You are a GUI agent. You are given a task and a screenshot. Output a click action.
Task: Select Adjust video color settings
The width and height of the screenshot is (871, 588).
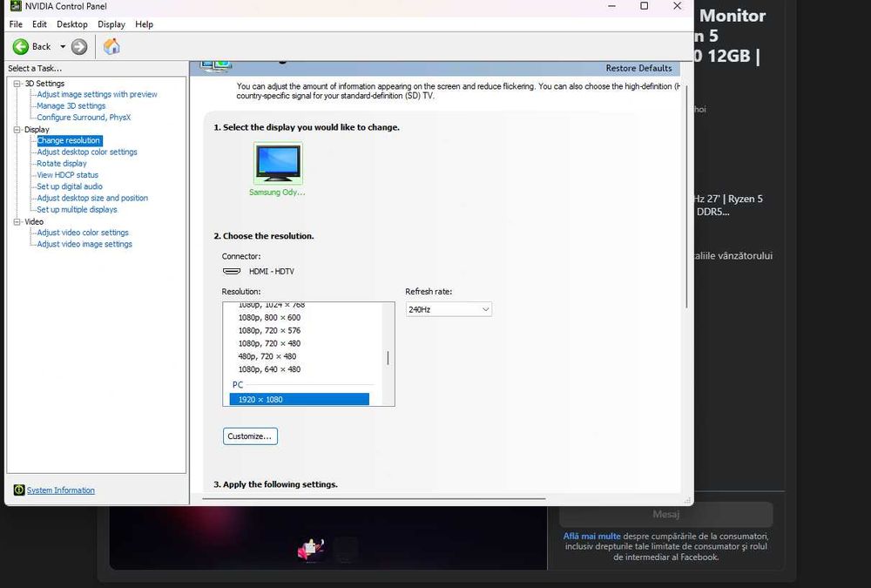tap(82, 233)
